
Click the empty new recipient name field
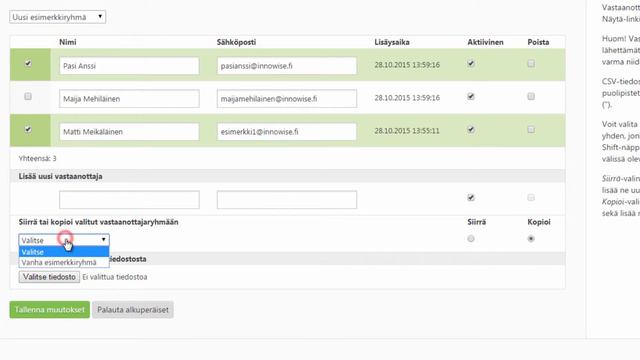(x=129, y=200)
